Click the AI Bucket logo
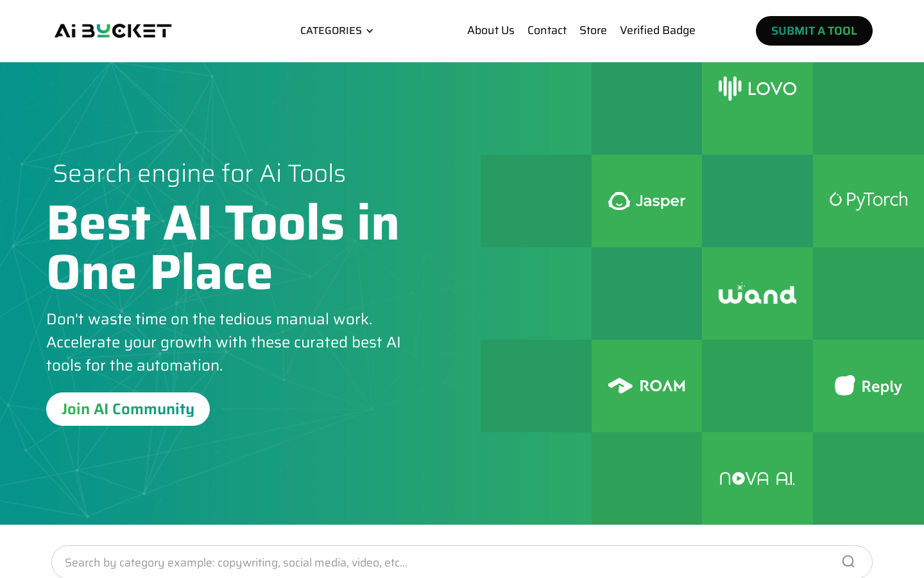 (113, 31)
